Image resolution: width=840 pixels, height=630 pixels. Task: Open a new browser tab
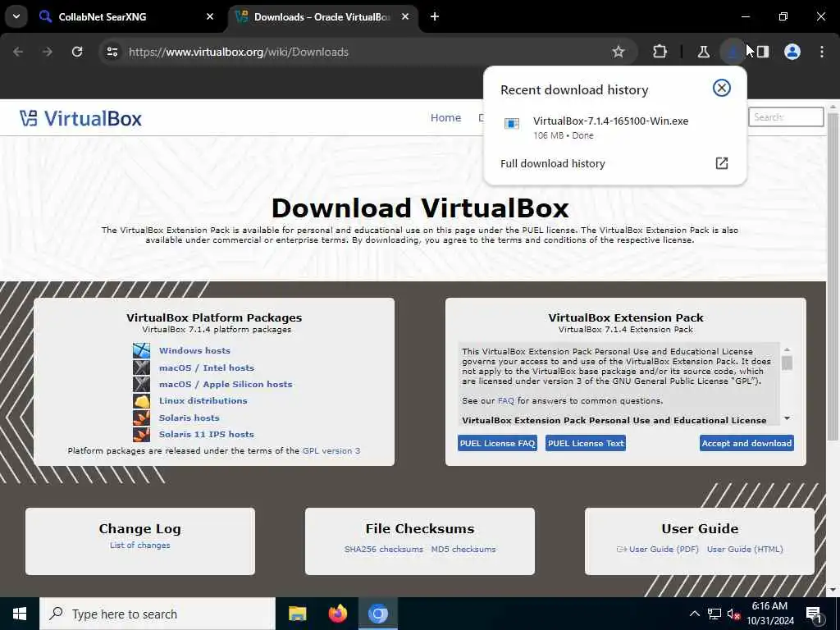[435, 16]
